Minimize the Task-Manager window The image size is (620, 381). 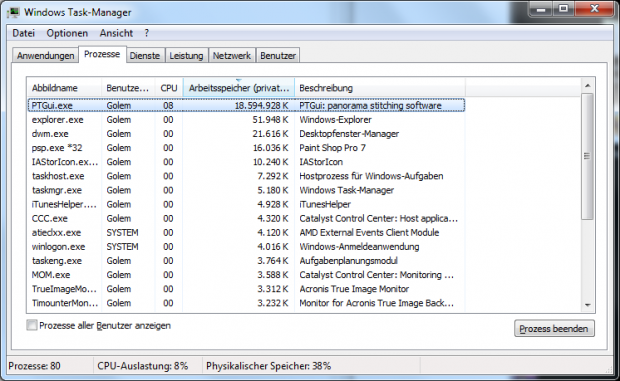tap(541, 9)
